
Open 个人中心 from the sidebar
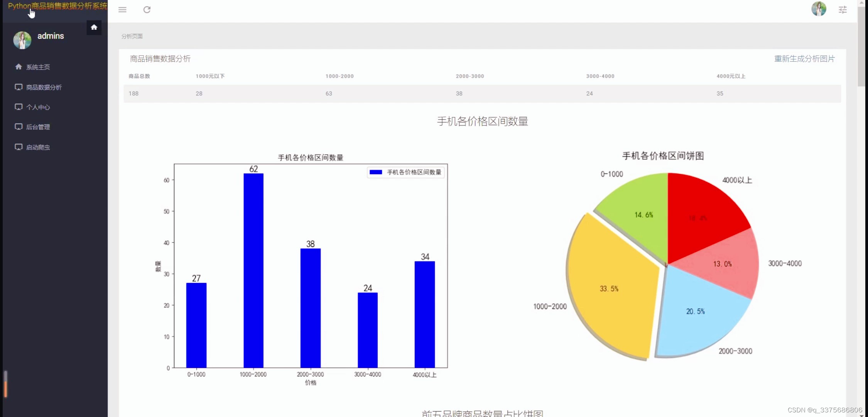[x=38, y=107]
